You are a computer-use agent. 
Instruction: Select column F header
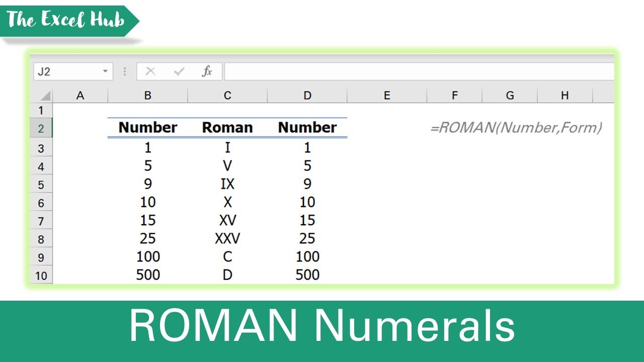[x=455, y=96]
